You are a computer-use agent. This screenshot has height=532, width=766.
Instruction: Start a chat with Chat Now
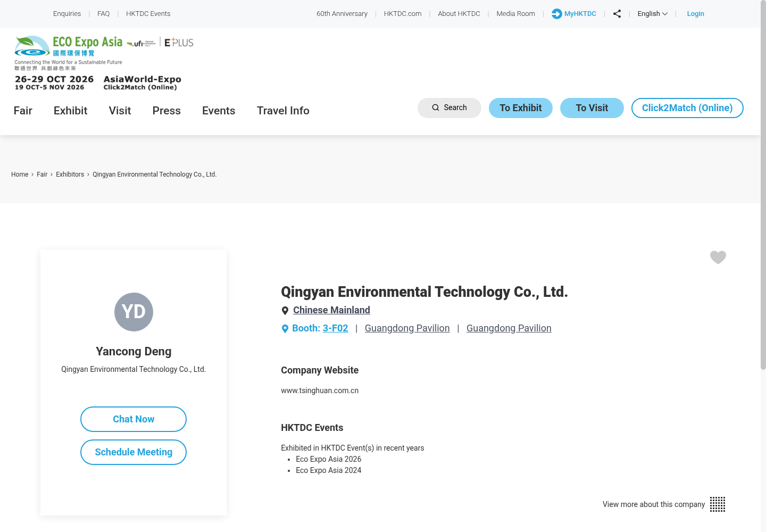click(x=134, y=419)
